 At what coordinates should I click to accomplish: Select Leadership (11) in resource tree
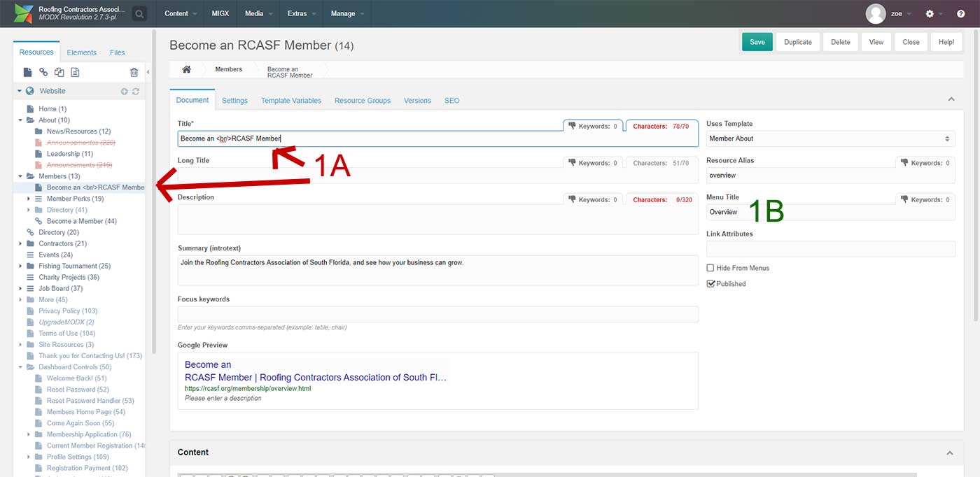coord(69,154)
